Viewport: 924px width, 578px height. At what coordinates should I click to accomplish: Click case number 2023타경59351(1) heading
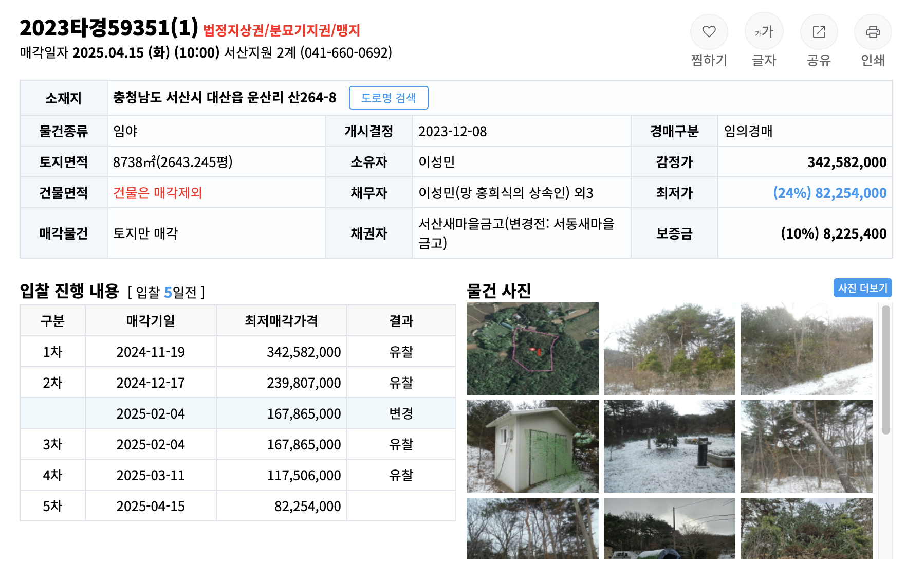coord(109,28)
